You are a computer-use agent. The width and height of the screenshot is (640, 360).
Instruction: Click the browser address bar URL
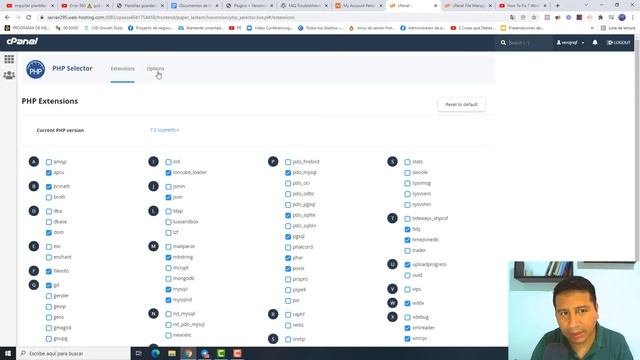(171, 18)
